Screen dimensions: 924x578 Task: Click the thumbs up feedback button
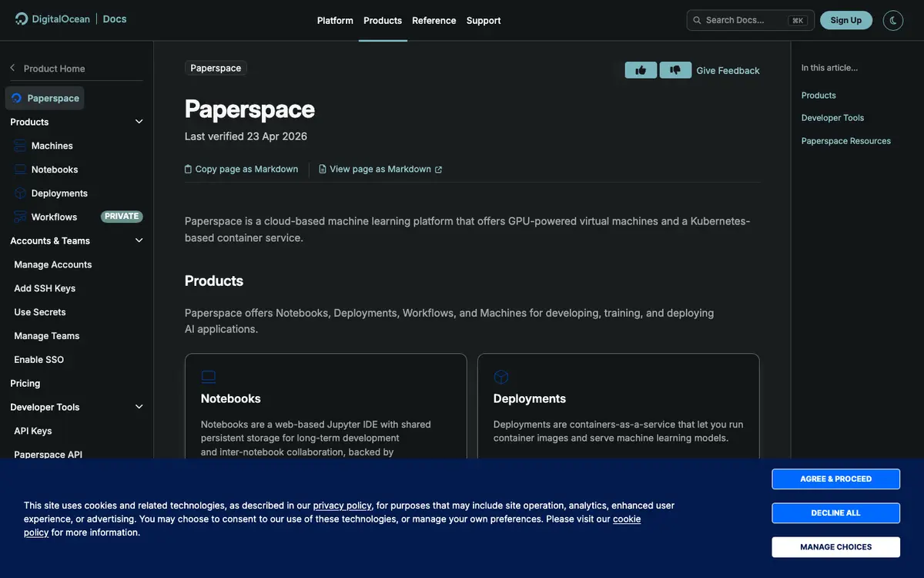pyautogui.click(x=641, y=70)
